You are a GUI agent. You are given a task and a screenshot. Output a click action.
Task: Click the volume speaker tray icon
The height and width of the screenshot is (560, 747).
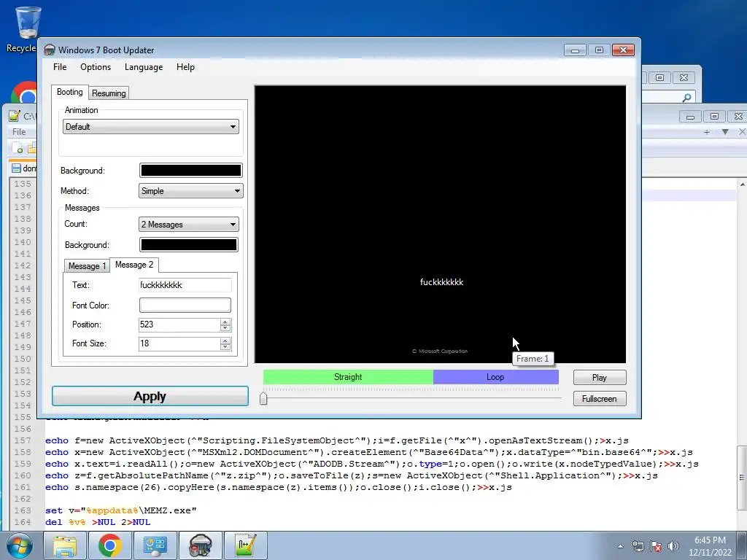pyautogui.click(x=673, y=546)
